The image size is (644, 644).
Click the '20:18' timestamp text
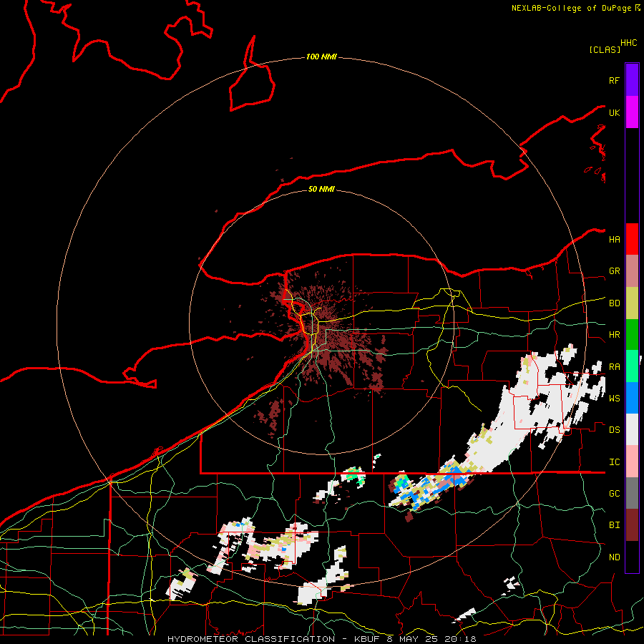point(459,639)
